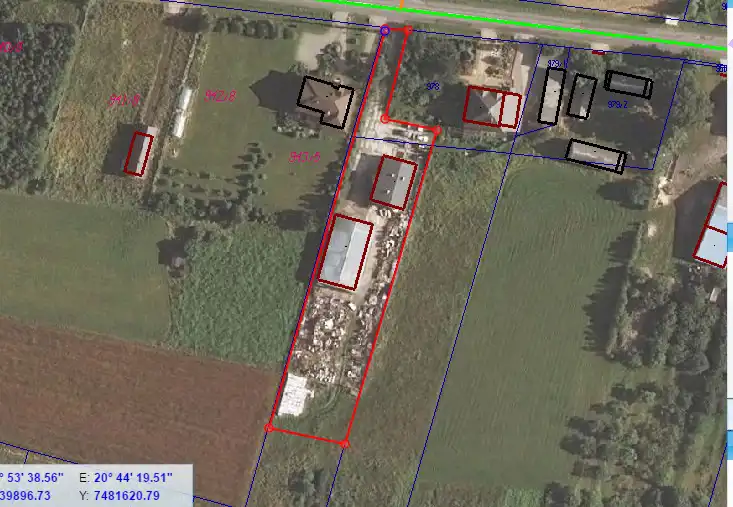Select the large grey-roofed building inside red parcel

(346, 254)
